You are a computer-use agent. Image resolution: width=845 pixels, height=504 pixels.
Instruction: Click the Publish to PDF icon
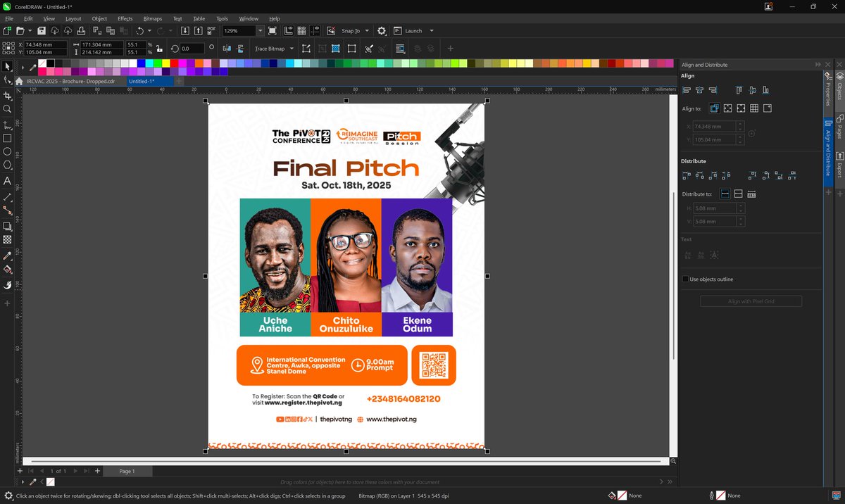pos(211,31)
